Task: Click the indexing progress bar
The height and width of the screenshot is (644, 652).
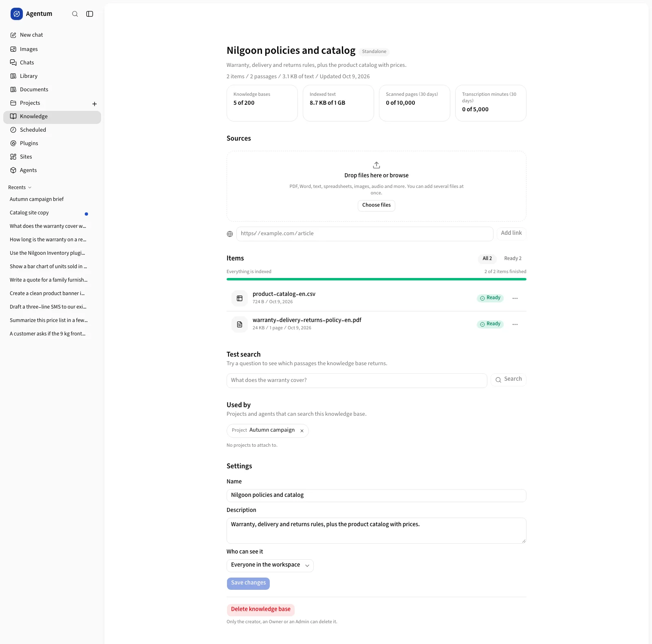Action: 377,279
